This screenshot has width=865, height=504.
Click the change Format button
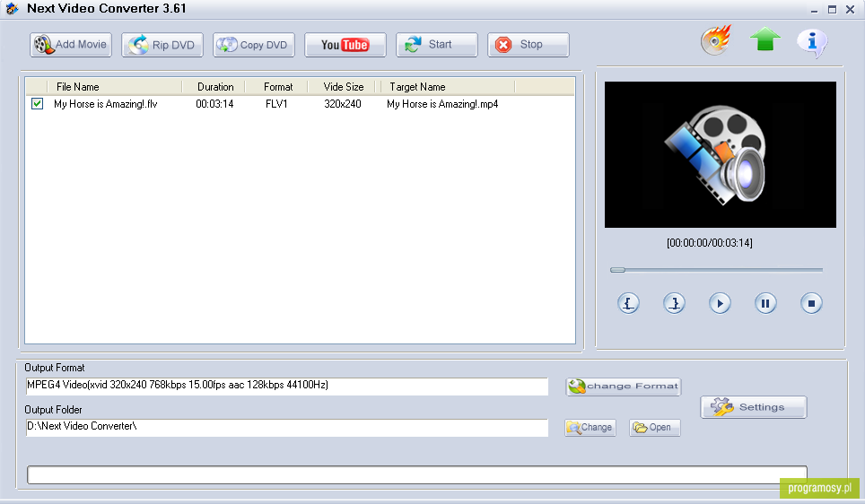pos(624,387)
